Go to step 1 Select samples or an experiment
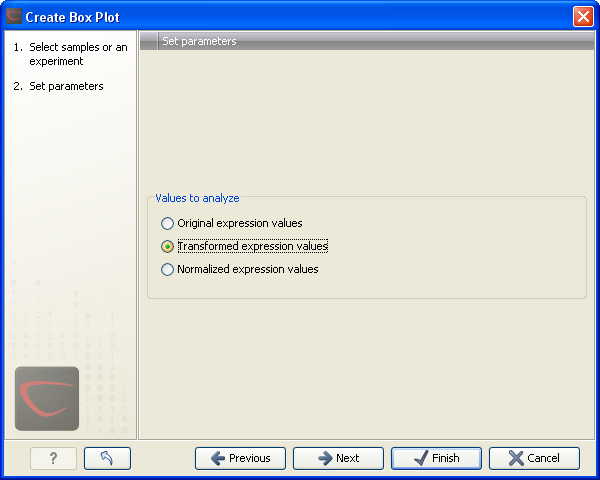The image size is (600, 480). click(70, 54)
